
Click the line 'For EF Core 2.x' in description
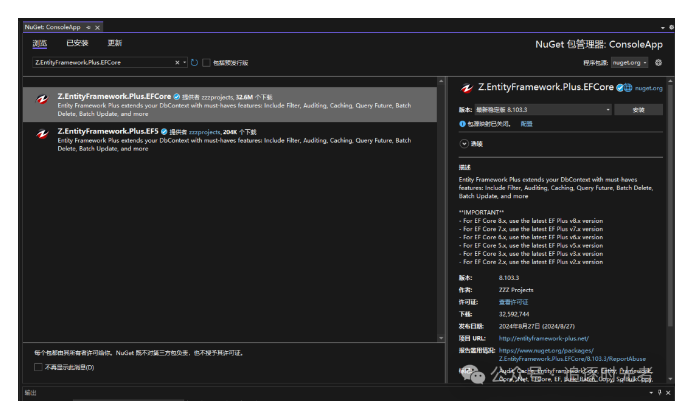pos(531,262)
